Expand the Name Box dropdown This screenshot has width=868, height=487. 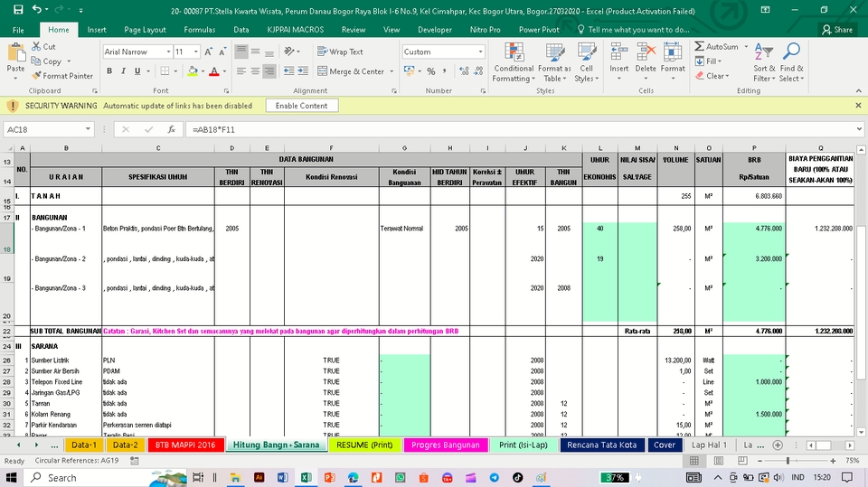(88, 129)
